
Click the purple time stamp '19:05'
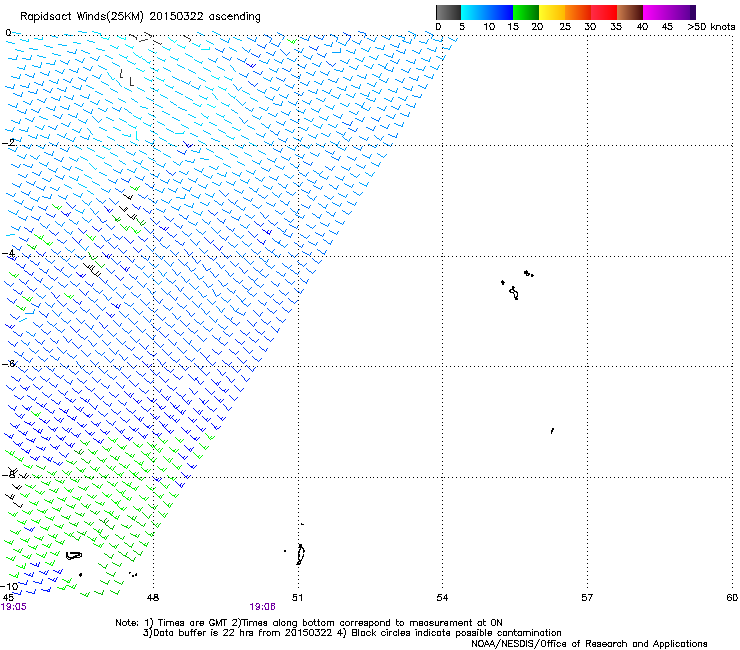(14, 607)
